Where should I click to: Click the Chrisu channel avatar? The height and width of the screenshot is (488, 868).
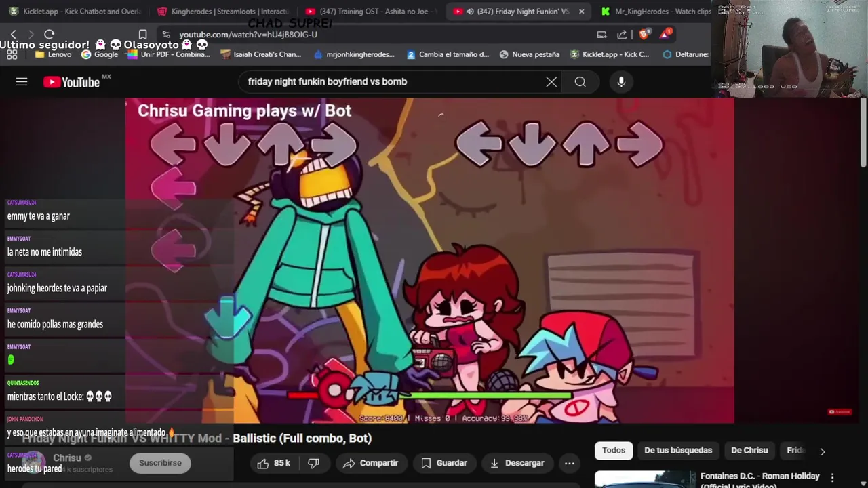[34, 462]
